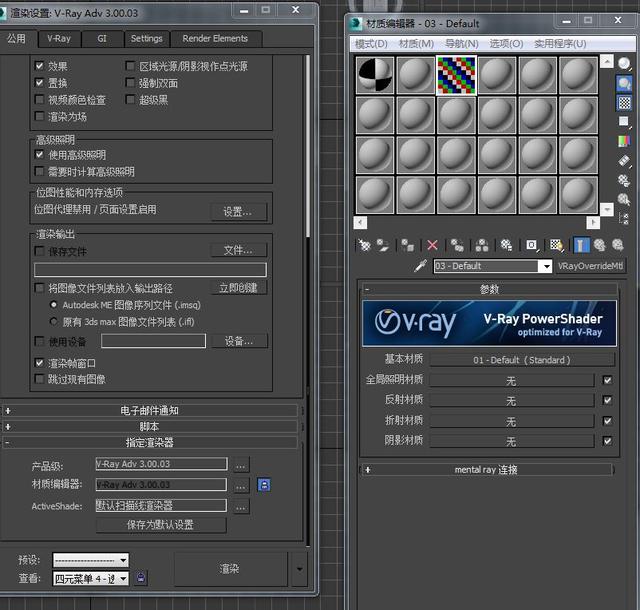Click the render settings vertical scrollbar
Viewport: 640px width, 610px height.
pyautogui.click(x=308, y=145)
